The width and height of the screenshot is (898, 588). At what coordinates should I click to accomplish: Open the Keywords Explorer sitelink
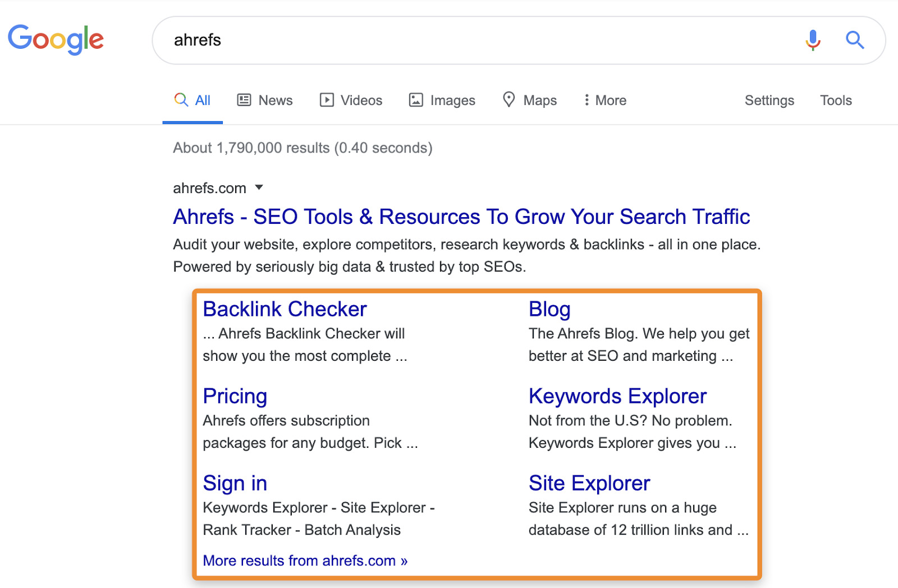617,396
